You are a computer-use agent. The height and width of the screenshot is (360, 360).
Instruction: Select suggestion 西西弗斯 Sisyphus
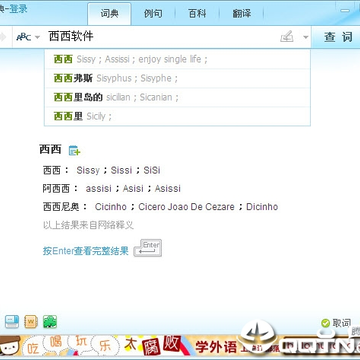tap(177, 78)
